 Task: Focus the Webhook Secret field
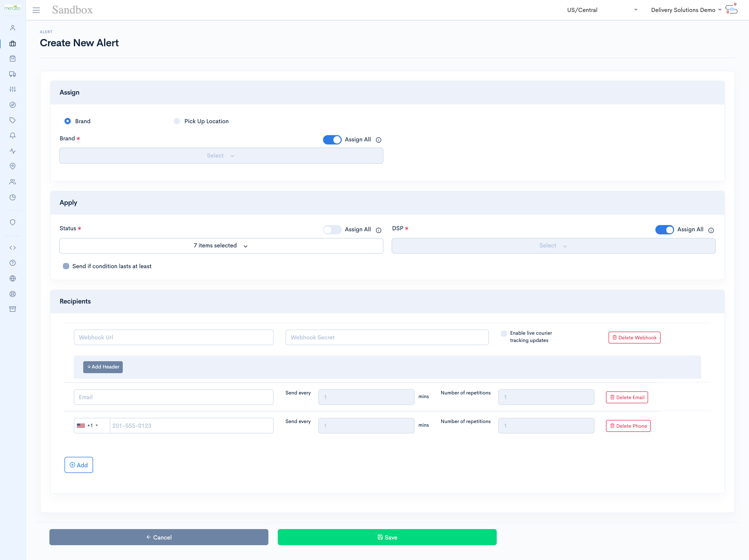[387, 337]
